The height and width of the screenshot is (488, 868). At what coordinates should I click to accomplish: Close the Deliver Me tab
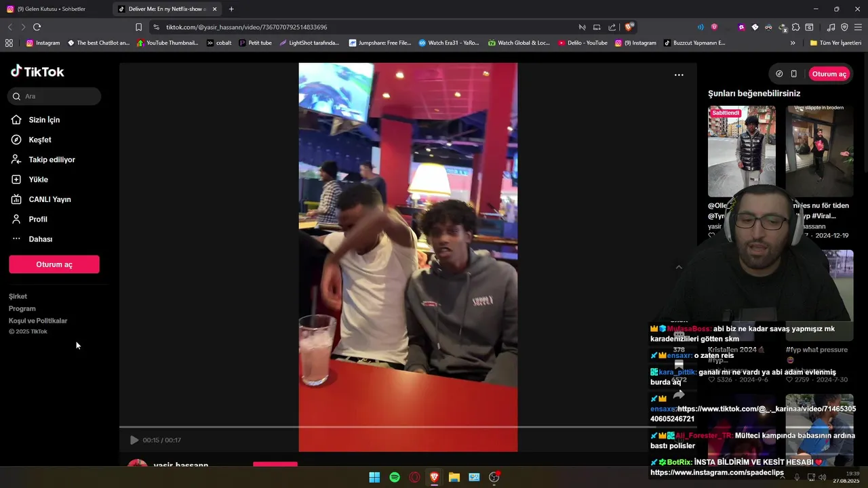tap(215, 9)
